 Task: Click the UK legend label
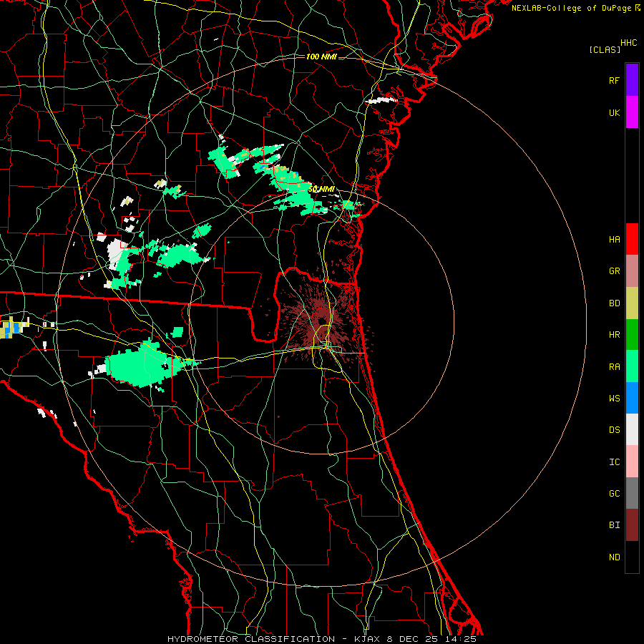click(x=614, y=112)
